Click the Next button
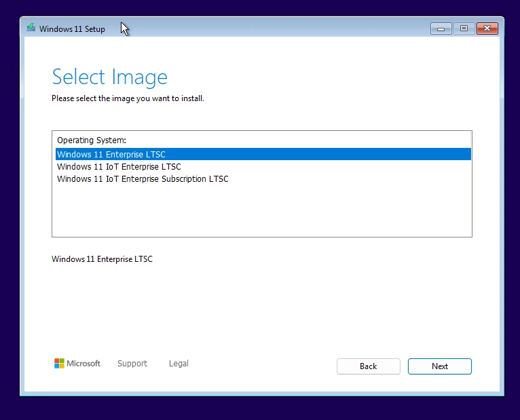The image size is (520, 420). click(x=439, y=366)
